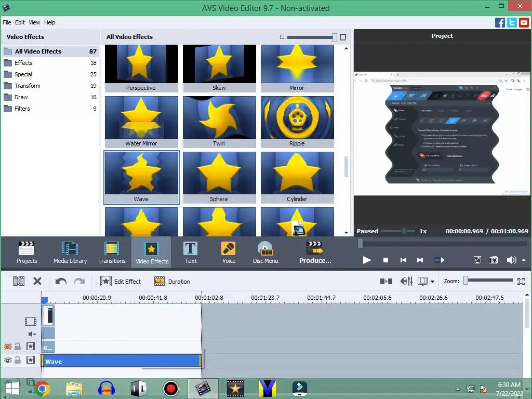Open the Edit menu

tap(20, 22)
